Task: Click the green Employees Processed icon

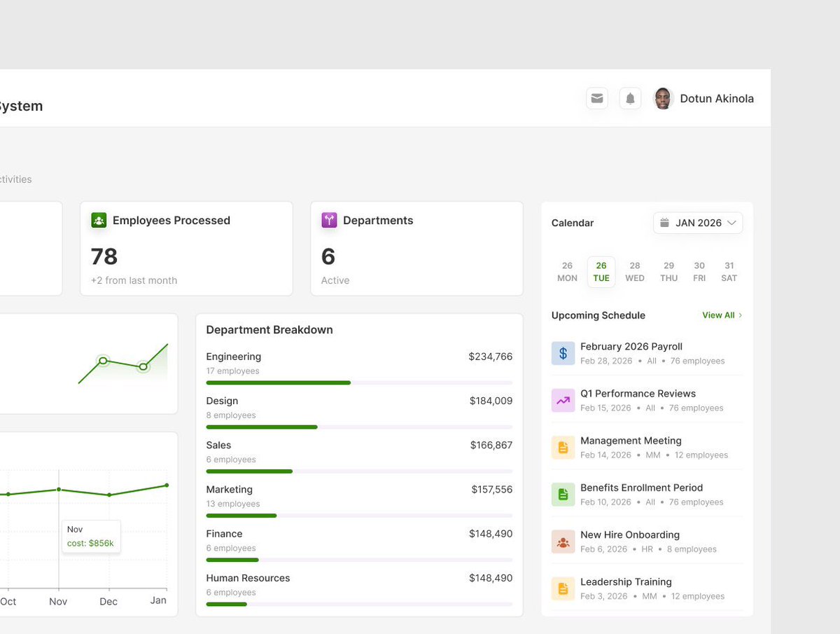Action: (x=99, y=220)
